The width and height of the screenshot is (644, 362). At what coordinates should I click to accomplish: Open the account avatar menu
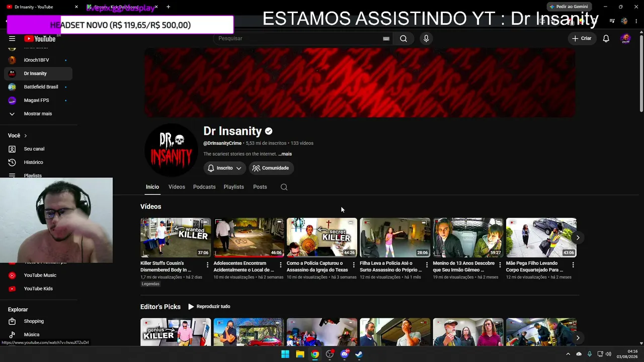[x=625, y=39]
